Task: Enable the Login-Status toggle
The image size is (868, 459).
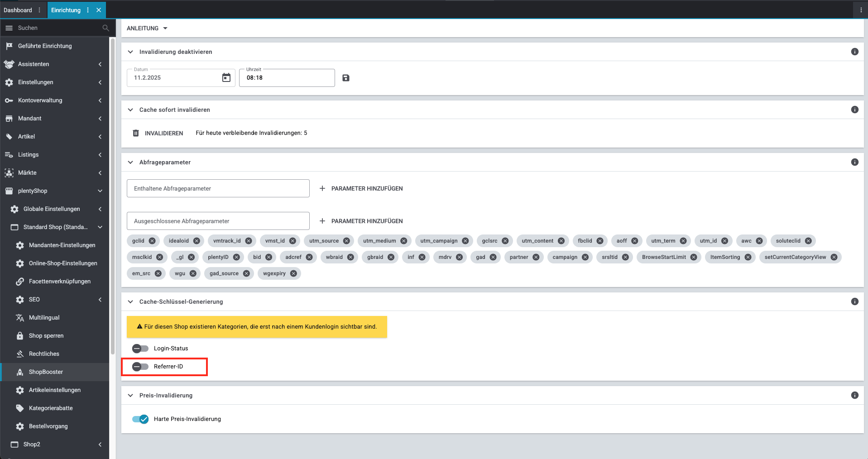Action: [140, 349]
